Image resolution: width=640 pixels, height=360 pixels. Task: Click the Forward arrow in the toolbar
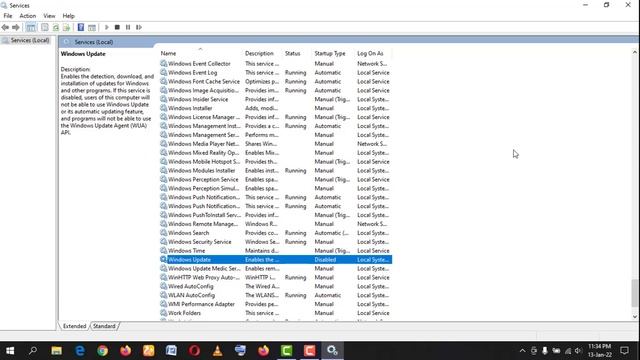pyautogui.click(x=16, y=27)
